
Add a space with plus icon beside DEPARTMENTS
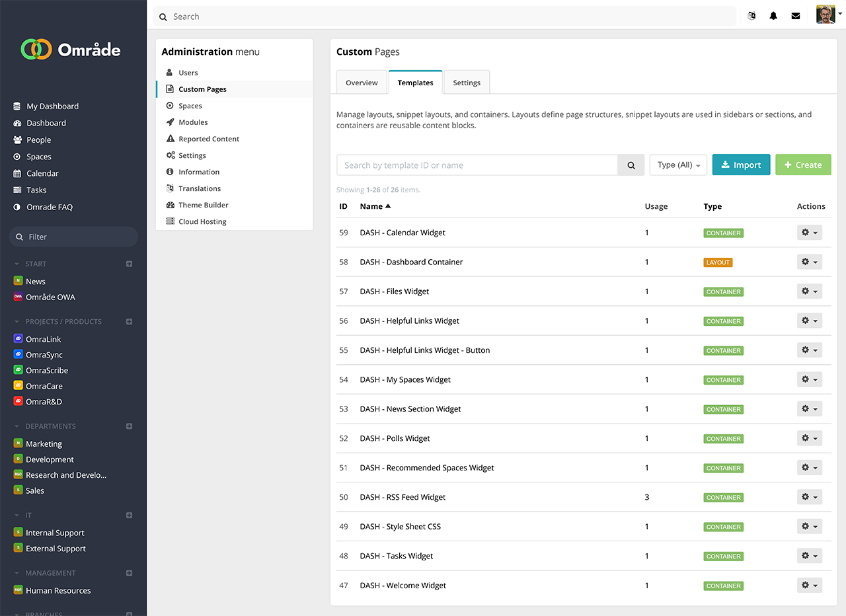pyautogui.click(x=130, y=426)
